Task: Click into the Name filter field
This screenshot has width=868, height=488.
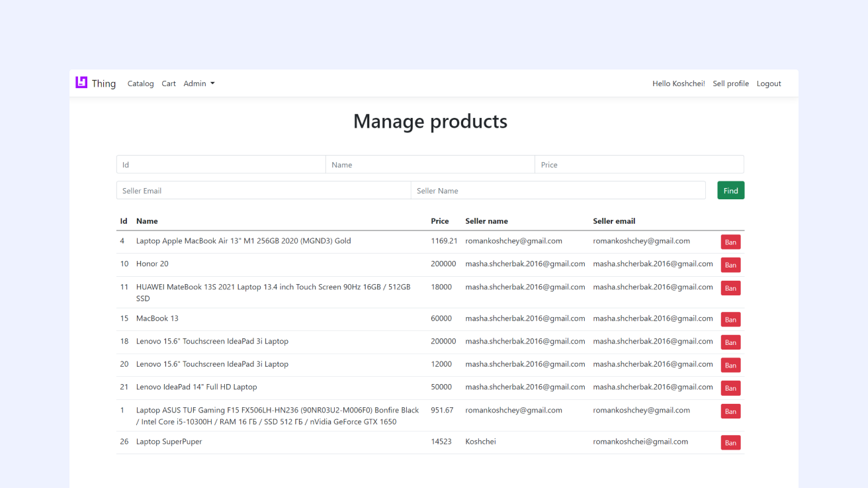Action: pos(430,165)
